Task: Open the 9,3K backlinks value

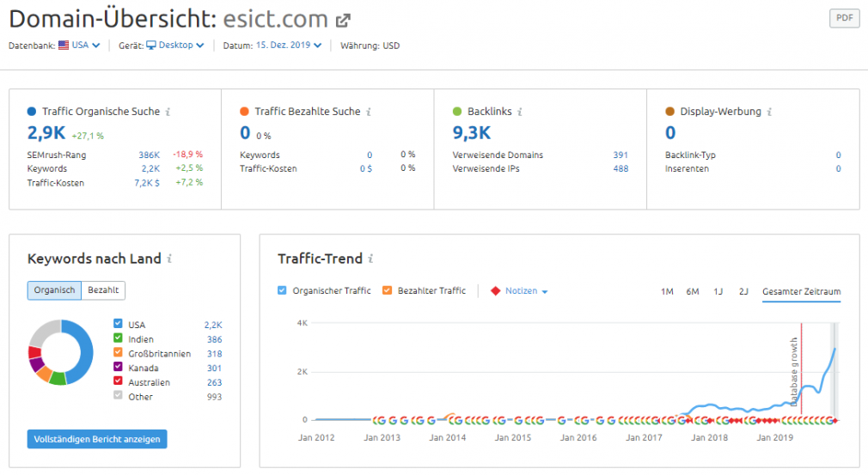Action: point(472,133)
